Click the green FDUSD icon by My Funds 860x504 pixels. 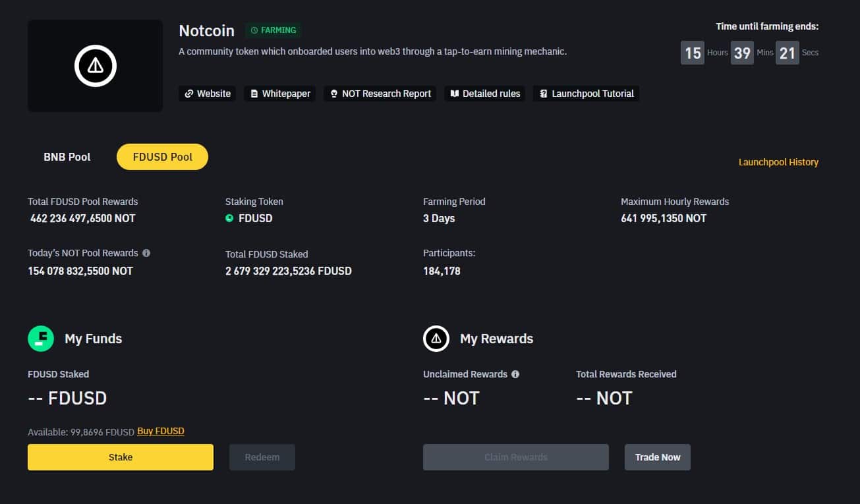tap(41, 339)
